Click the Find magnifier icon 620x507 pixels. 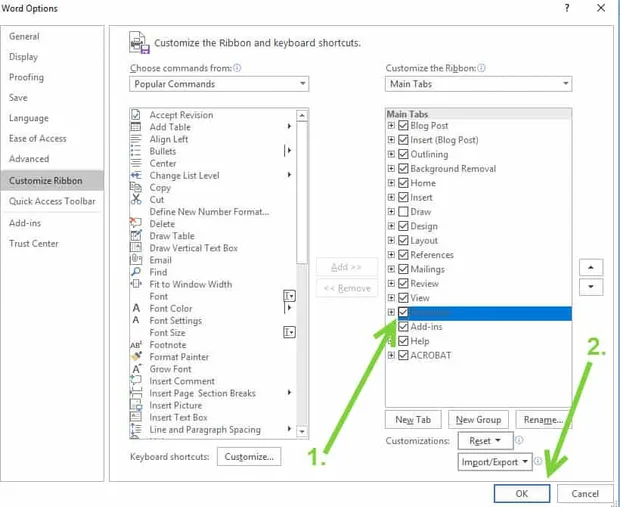tap(136, 272)
